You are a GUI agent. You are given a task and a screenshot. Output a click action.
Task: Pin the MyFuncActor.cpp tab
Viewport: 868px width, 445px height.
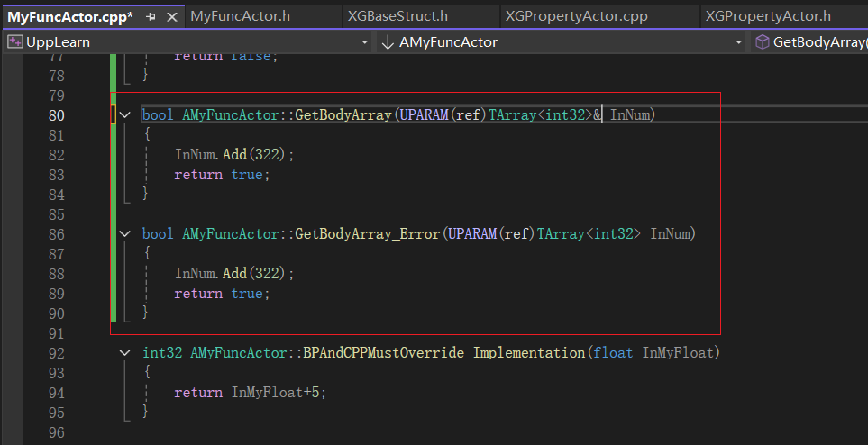[151, 17]
